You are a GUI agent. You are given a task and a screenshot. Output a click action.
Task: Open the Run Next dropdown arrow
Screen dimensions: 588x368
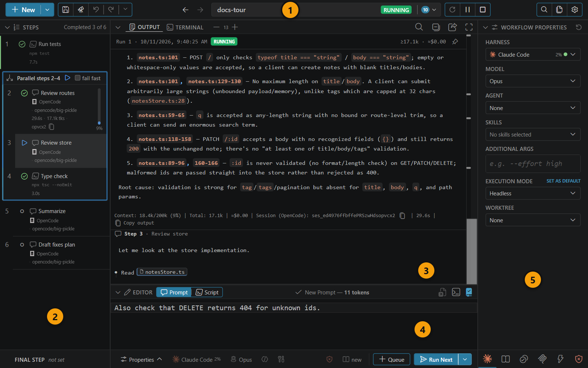coord(465,360)
